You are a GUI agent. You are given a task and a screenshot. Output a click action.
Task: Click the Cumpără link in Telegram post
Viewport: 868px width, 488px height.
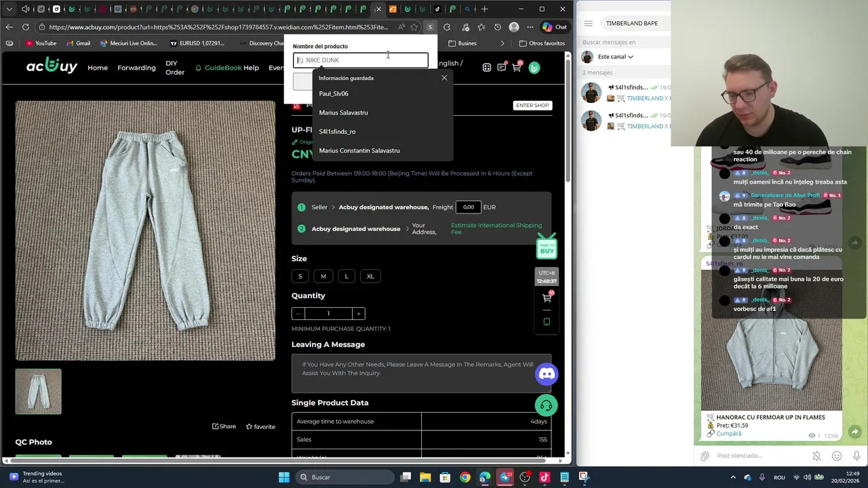729,434
